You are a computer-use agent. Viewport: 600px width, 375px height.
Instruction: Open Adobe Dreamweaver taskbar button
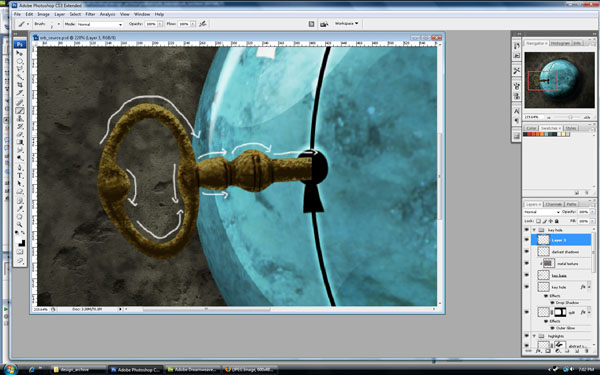192,370
